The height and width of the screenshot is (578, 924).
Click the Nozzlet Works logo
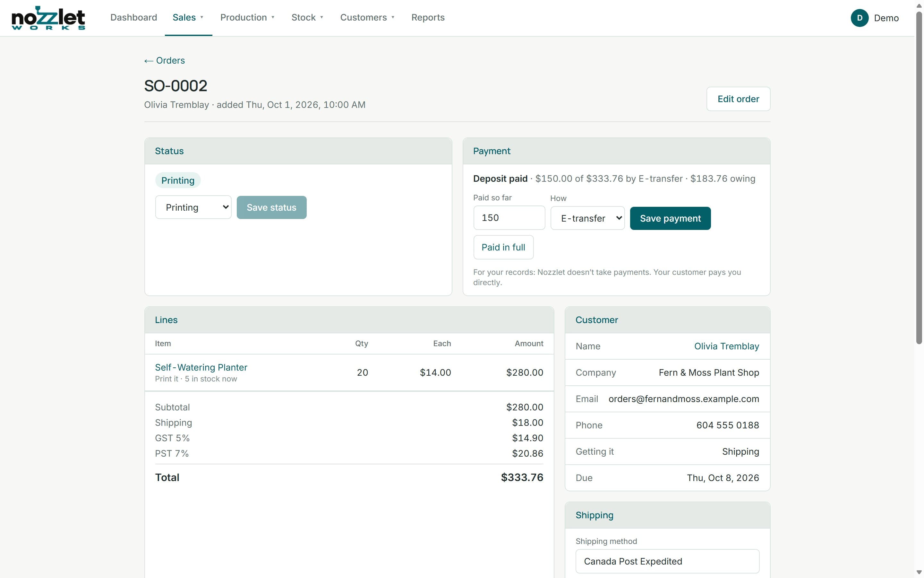(48, 18)
